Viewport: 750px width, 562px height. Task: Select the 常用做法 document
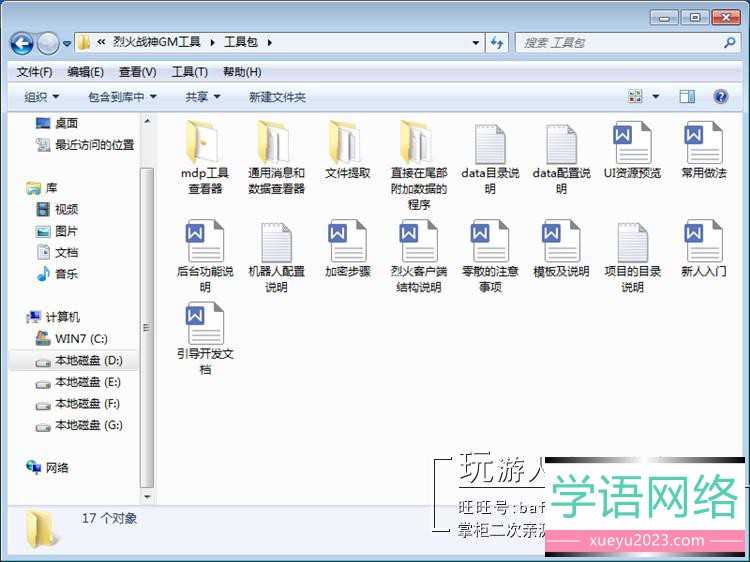coord(703,143)
